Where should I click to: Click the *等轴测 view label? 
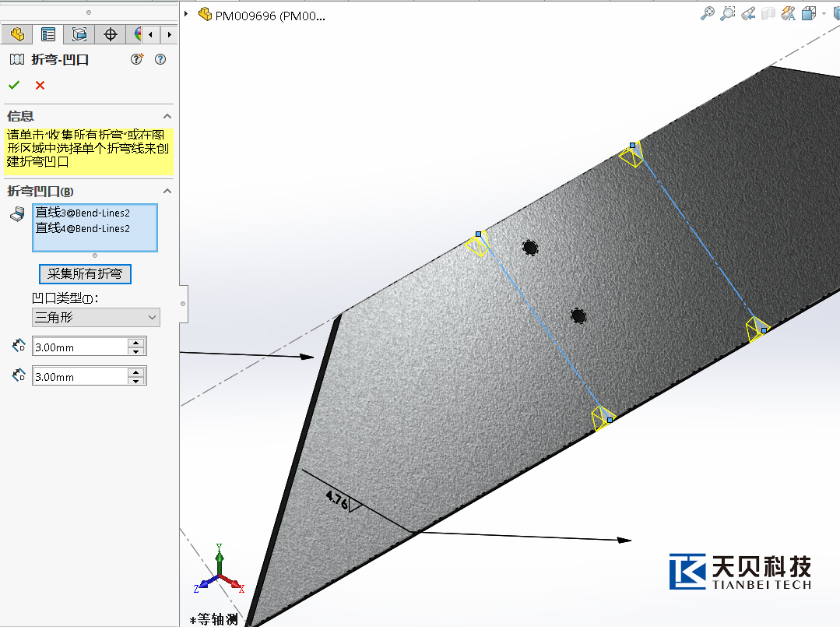(214, 619)
